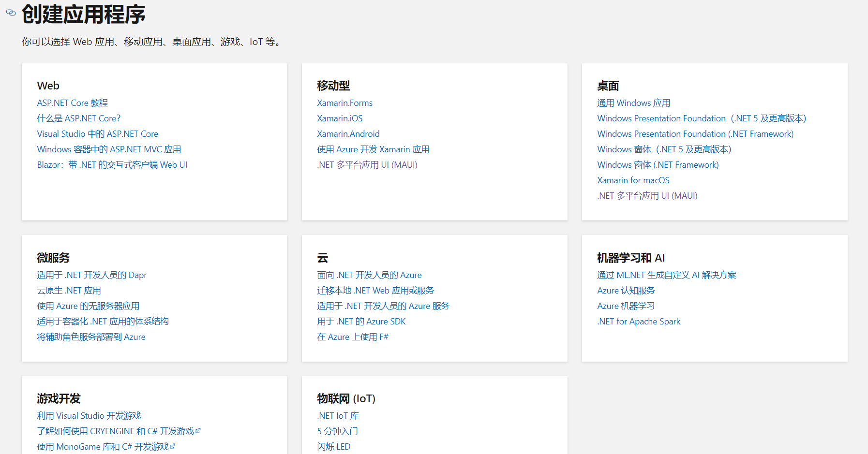The image size is (868, 454).
Task: Open 适用于容器化 .NET 应用的体系结构 link
Action: 103,322
